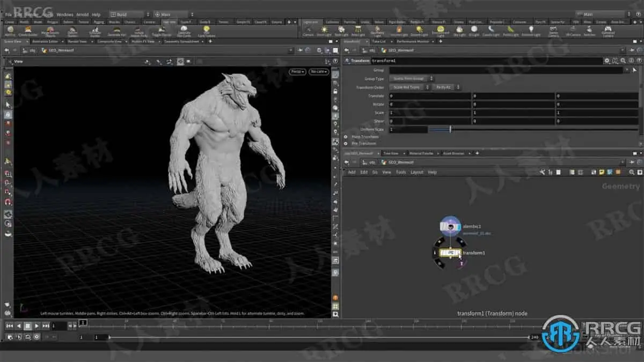This screenshot has height=362, width=644.
Task: Open the Arnold menu
Action: coord(83,14)
